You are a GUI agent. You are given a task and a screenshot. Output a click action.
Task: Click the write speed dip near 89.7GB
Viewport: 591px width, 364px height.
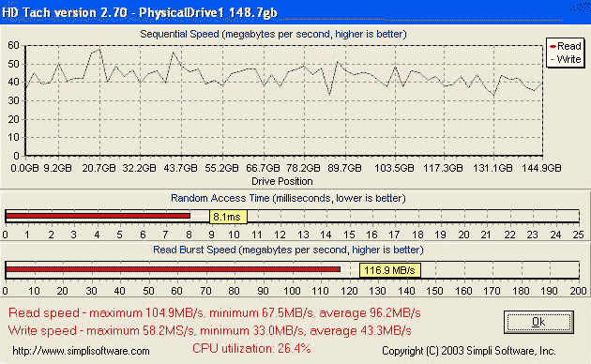330,95
